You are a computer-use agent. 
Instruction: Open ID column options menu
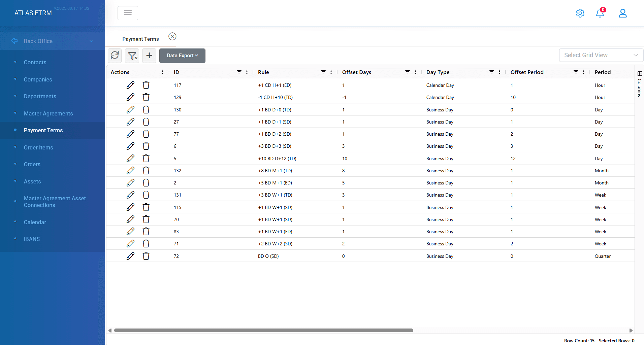pos(247,72)
